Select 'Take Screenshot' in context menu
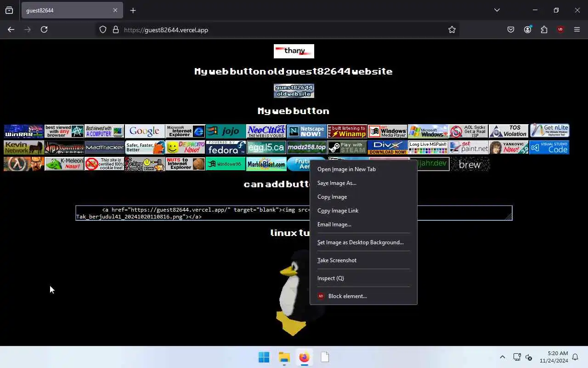Image resolution: width=588 pixels, height=368 pixels. click(x=363, y=260)
